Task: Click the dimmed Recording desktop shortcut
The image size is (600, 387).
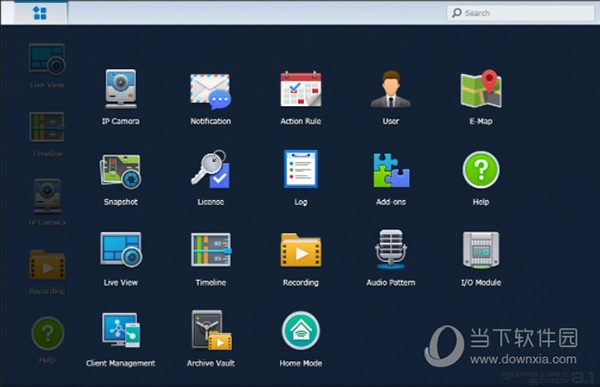Action: pyautogui.click(x=47, y=272)
